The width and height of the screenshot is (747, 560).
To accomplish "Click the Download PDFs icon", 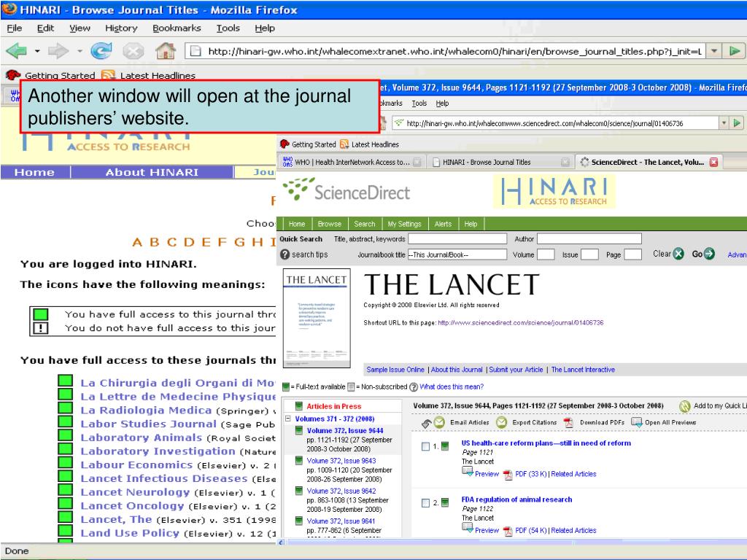I will click(x=568, y=422).
